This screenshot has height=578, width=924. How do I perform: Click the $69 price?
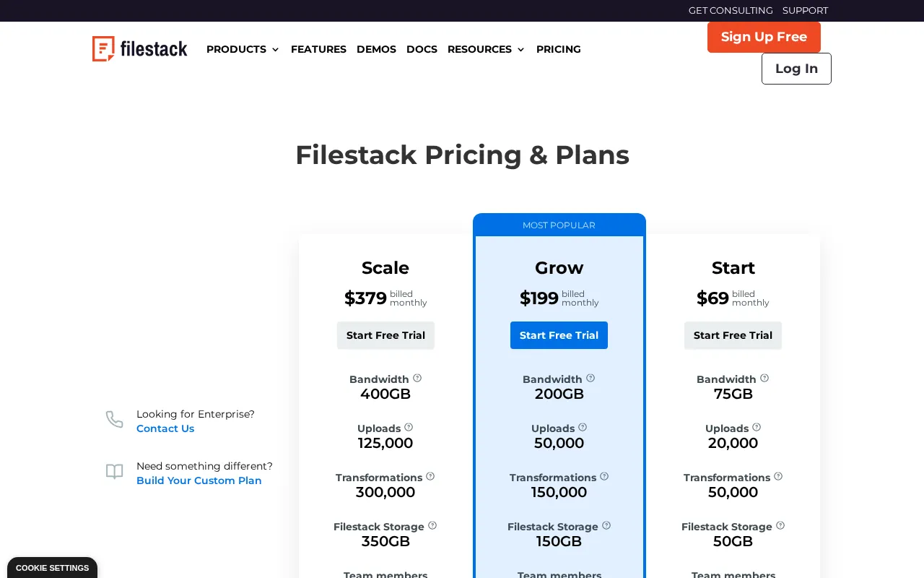(x=712, y=298)
